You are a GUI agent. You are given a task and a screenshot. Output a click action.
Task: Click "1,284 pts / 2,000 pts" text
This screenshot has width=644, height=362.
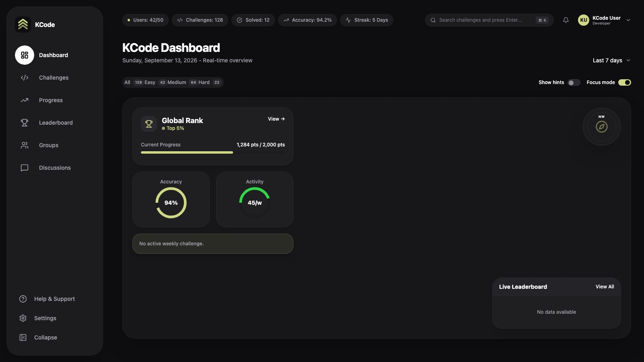261,145
